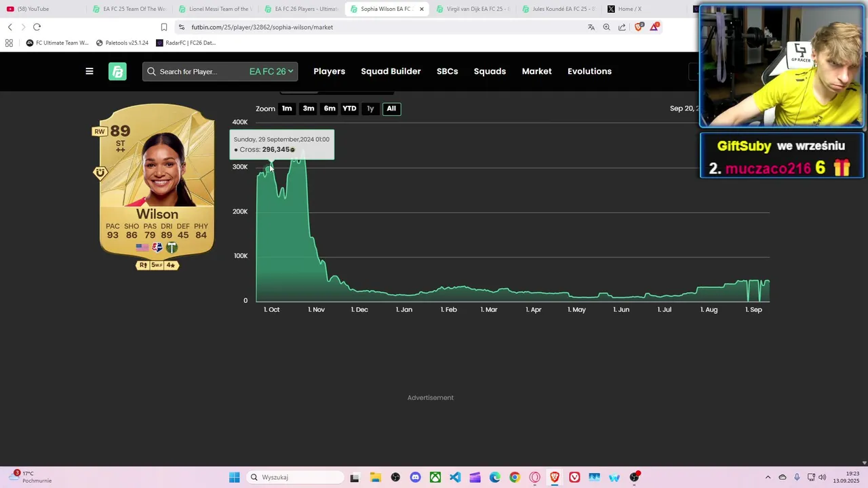The width and height of the screenshot is (868, 488).
Task: Open Vivaldi browser from taskbar
Action: (x=574, y=477)
